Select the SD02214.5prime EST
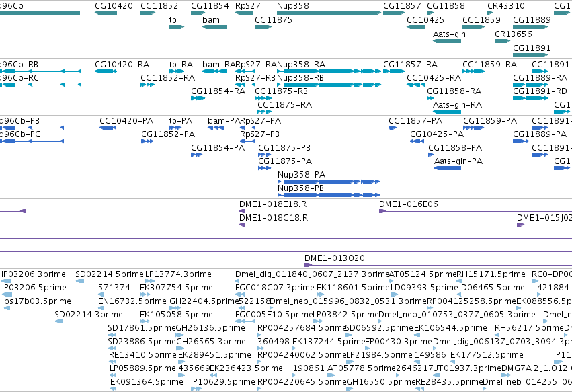The image size is (572, 392). tap(80, 281)
